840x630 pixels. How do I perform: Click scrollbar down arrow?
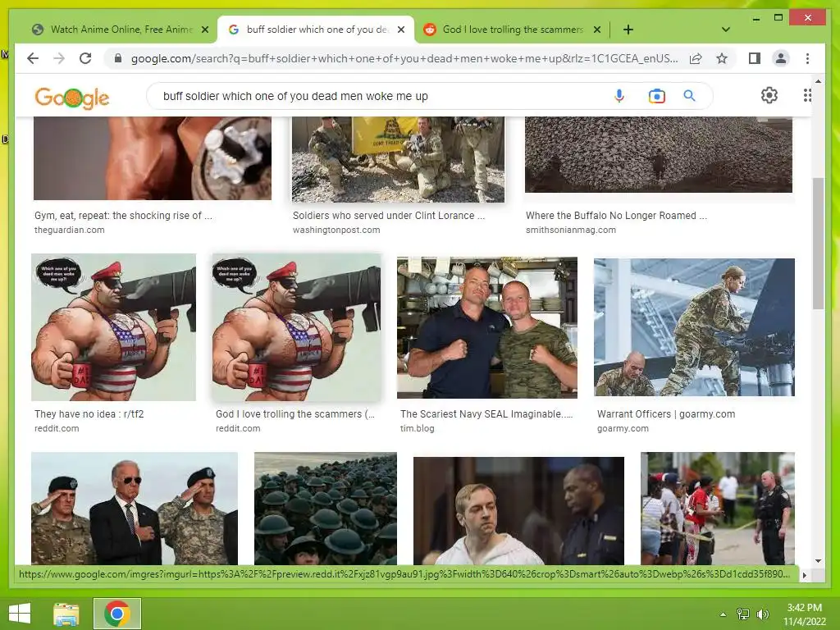[818, 561]
